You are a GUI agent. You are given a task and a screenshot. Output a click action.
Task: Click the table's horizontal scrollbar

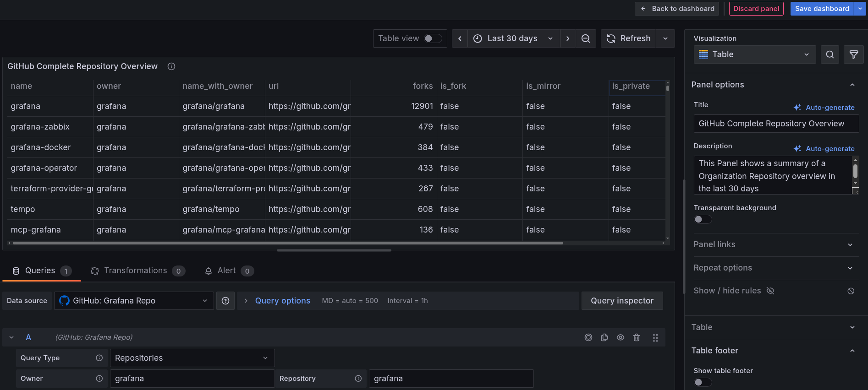click(288, 243)
